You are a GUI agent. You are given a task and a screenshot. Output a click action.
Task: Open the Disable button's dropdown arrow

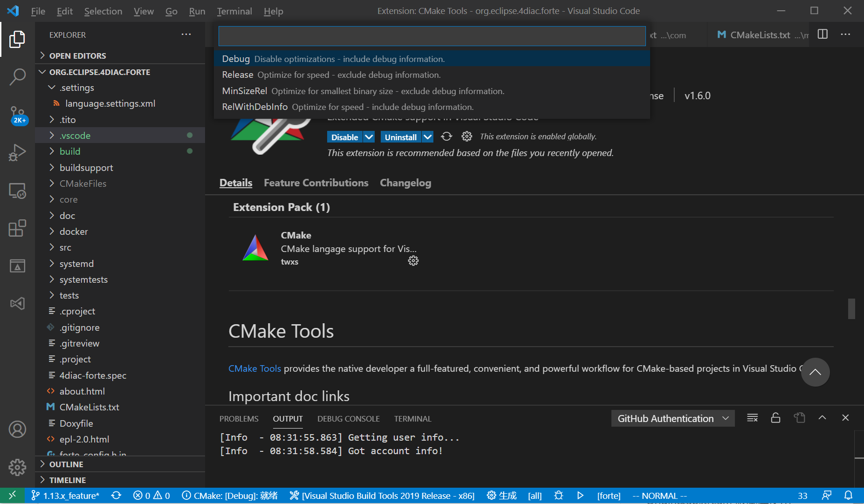coord(368,136)
